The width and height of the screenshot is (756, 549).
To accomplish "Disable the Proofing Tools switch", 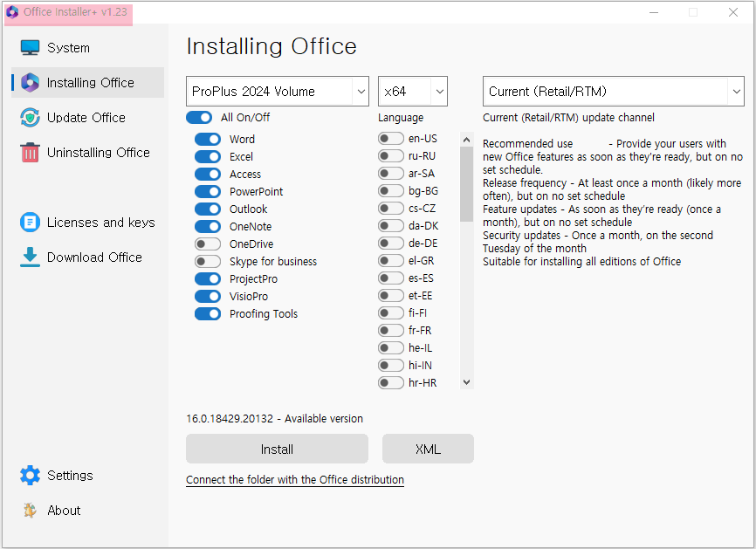I will [x=208, y=314].
